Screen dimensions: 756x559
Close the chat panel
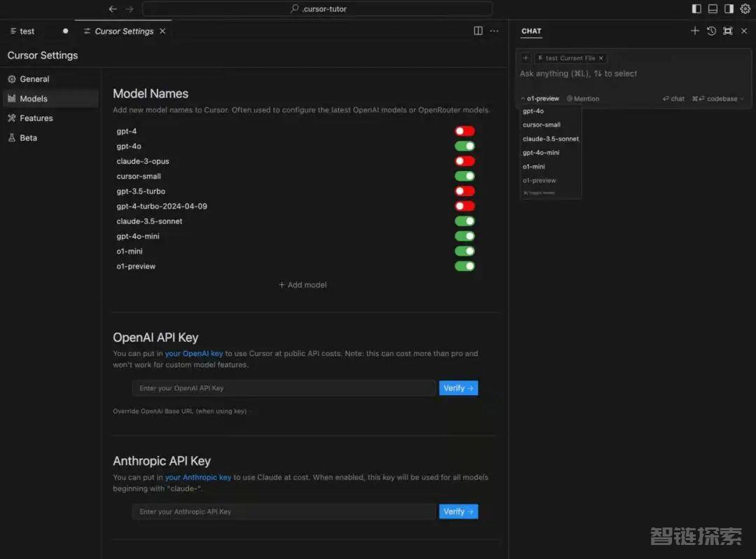[x=744, y=31]
